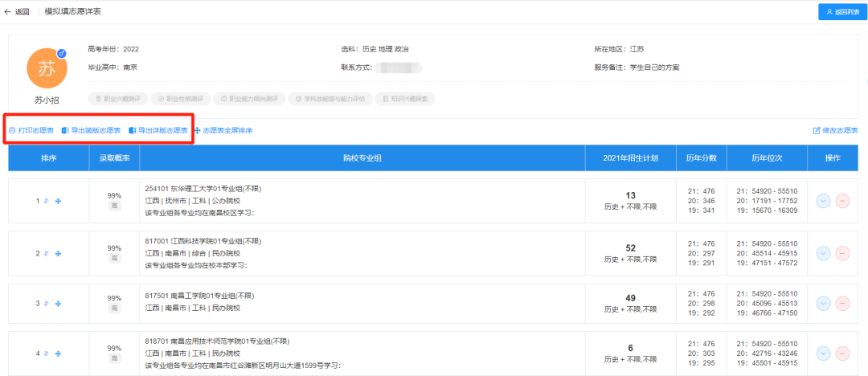Screen dimensions: 868x376
Task: Click the up-down sort icon in row 4
Action: [x=47, y=354]
